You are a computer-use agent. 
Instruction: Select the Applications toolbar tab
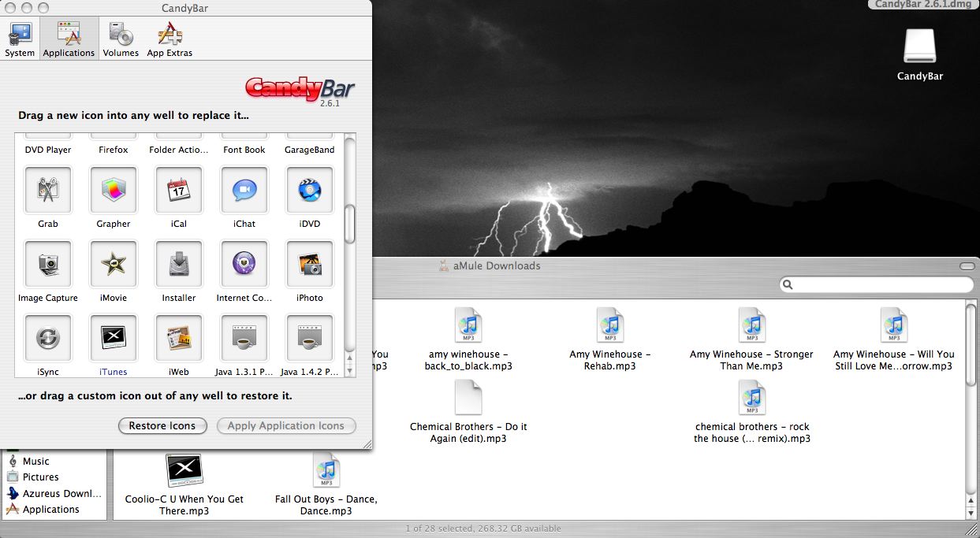coord(69,39)
